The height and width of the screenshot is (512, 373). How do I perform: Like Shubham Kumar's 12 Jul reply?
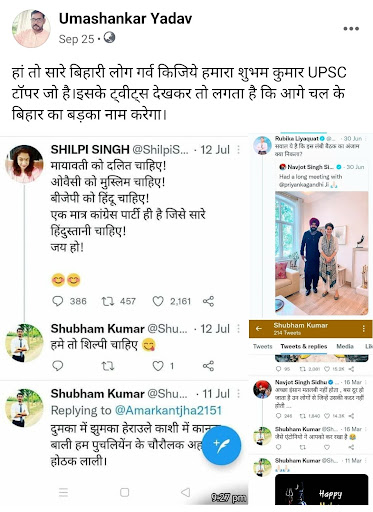pyautogui.click(x=158, y=366)
